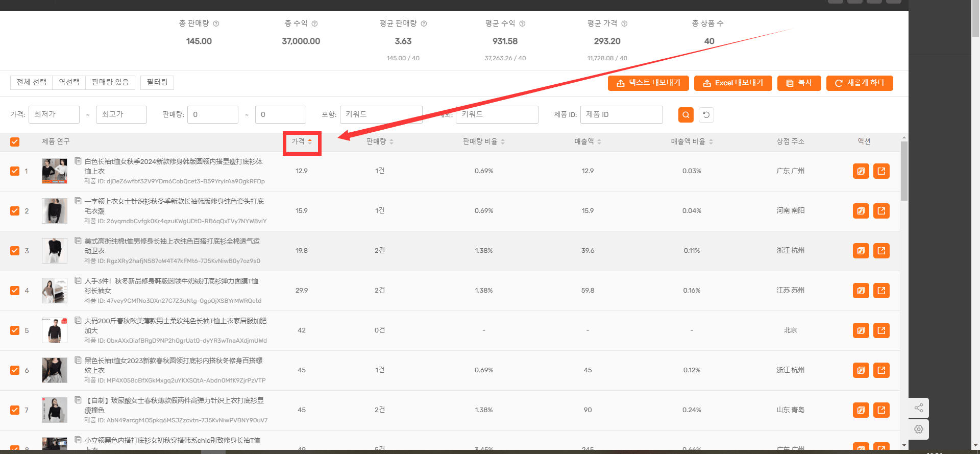Click the share icon on right edge
Viewport: 980px width, 454px height.
point(919,408)
